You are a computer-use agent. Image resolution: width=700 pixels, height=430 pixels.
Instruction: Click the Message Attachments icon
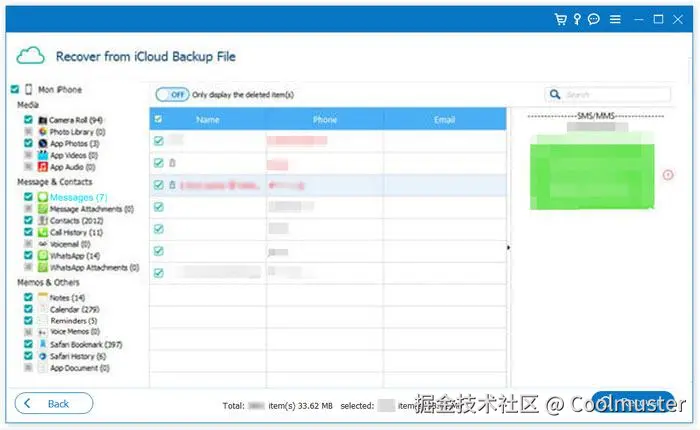point(42,209)
